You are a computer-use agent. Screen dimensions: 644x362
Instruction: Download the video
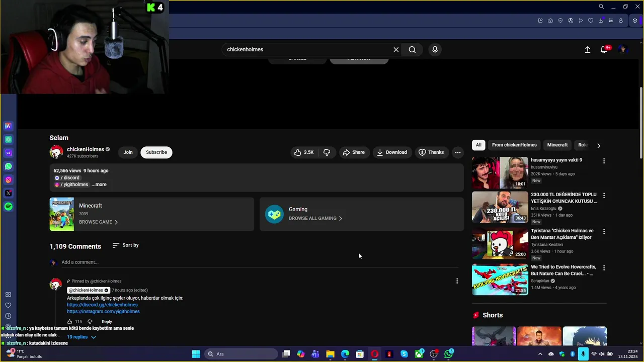pyautogui.click(x=392, y=152)
